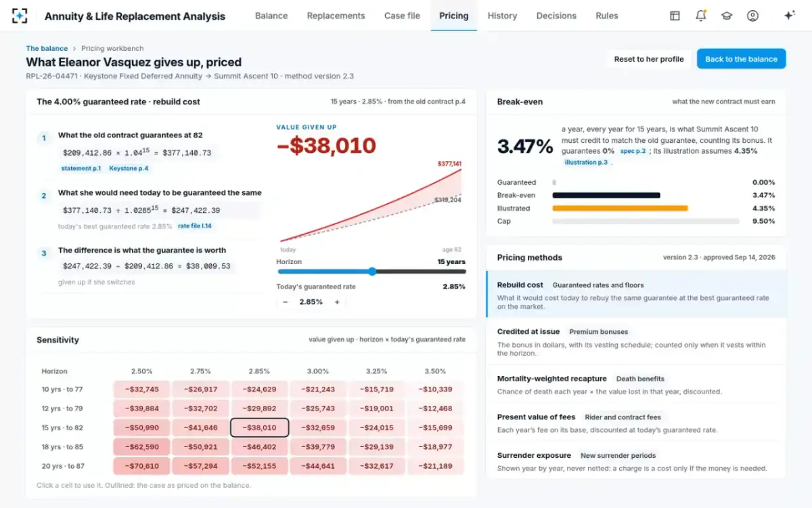
Task: Click the Break-even dark bar
Action: pos(606,195)
